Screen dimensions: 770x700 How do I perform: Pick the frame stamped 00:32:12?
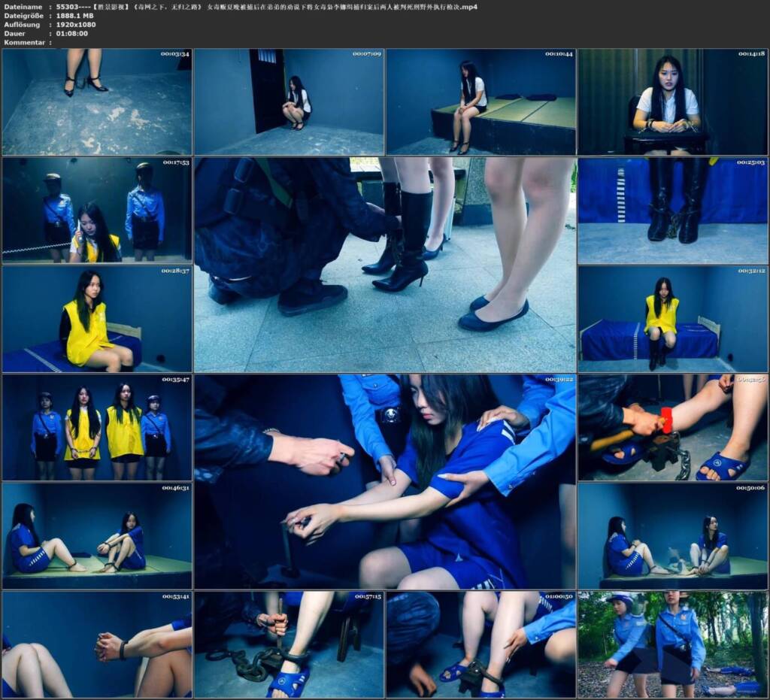(673, 319)
